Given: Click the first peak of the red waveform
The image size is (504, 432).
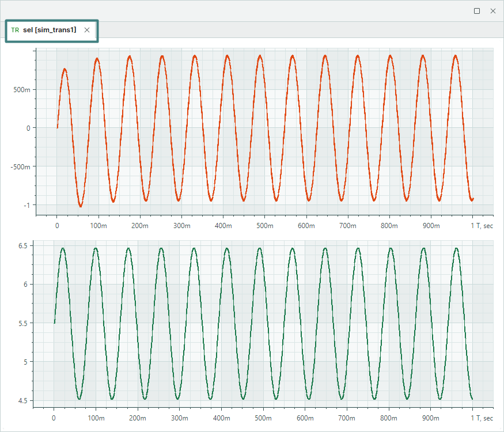Looking at the screenshot, I should [65, 69].
